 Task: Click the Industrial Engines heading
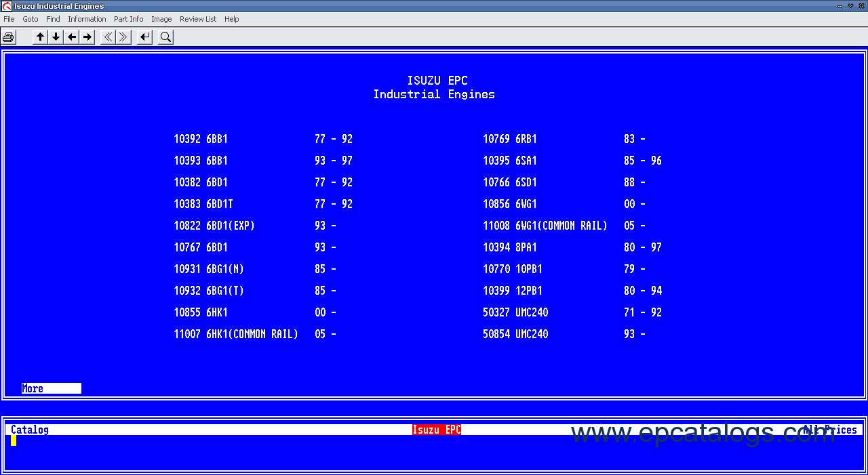(x=434, y=94)
